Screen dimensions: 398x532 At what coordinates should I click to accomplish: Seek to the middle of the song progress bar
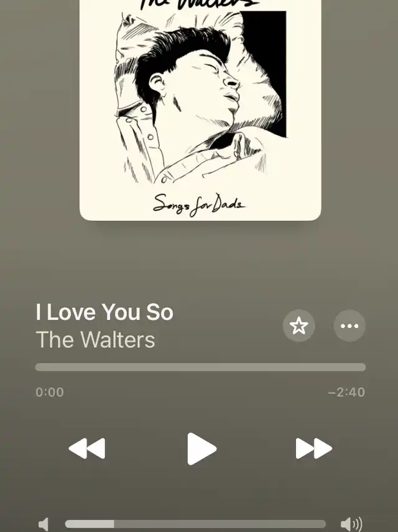click(x=200, y=367)
